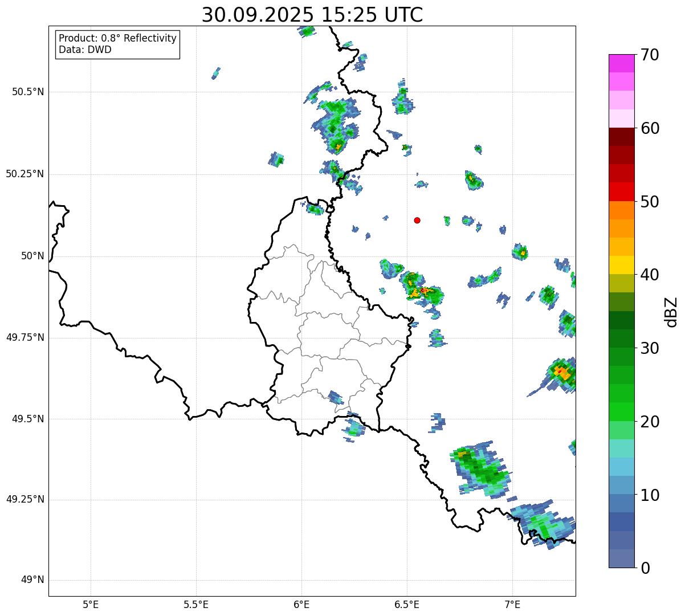Click the colorbar tick label "20"
The height and width of the screenshot is (616, 685).
(x=650, y=422)
